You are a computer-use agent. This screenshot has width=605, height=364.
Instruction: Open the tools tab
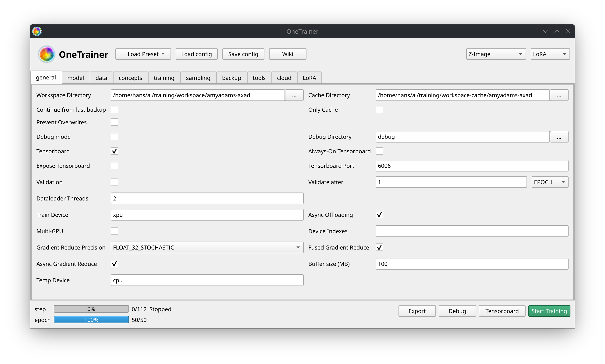[259, 78]
